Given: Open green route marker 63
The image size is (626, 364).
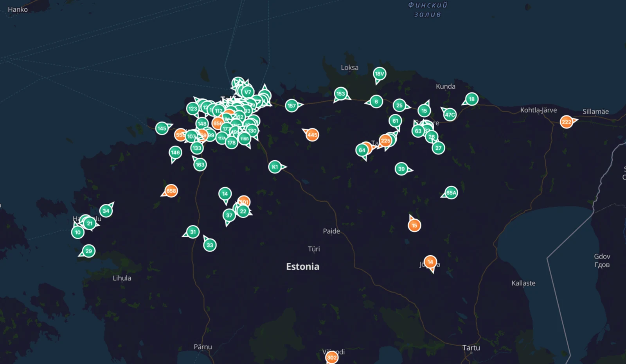Looking at the screenshot, I should 418,131.
